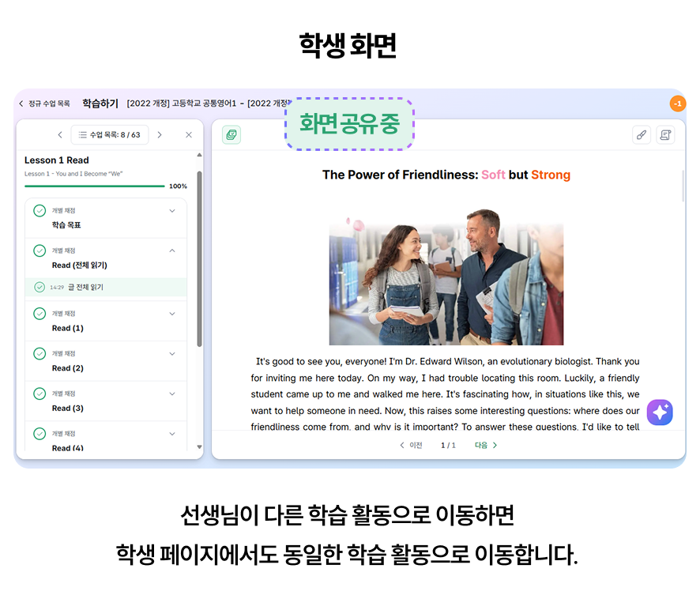This screenshot has height=610, width=700.
Task: Click title The Power of Friendliness
Action: click(401, 175)
